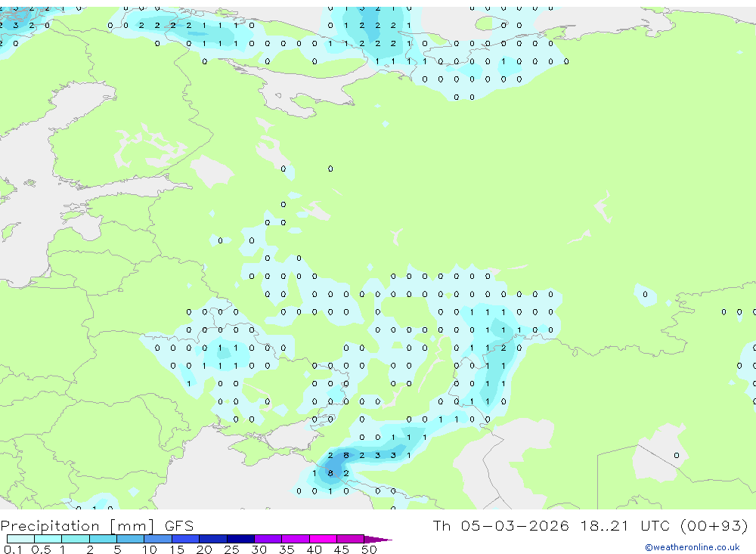
Task: Click the 5–10 mm legend color segment
Action: click(131, 539)
